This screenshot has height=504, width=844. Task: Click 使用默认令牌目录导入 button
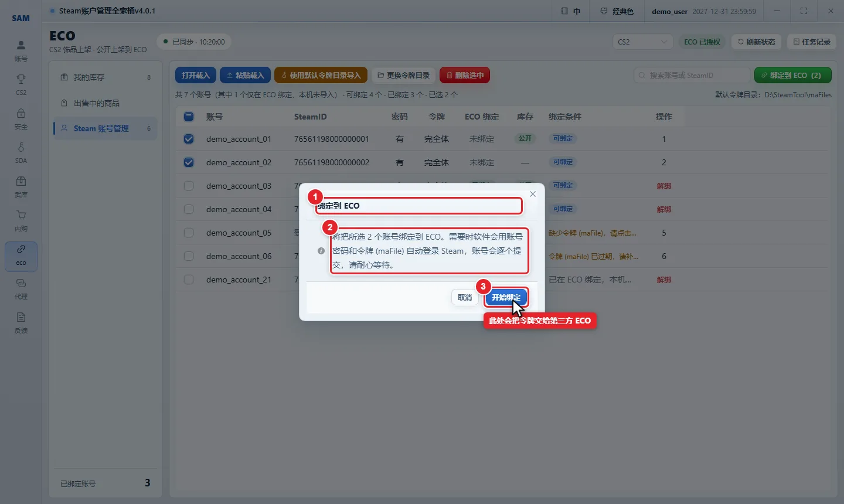click(x=321, y=75)
